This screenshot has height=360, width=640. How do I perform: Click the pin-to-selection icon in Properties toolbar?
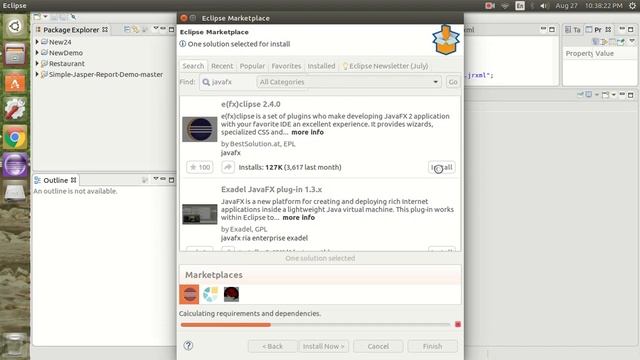point(622,41)
